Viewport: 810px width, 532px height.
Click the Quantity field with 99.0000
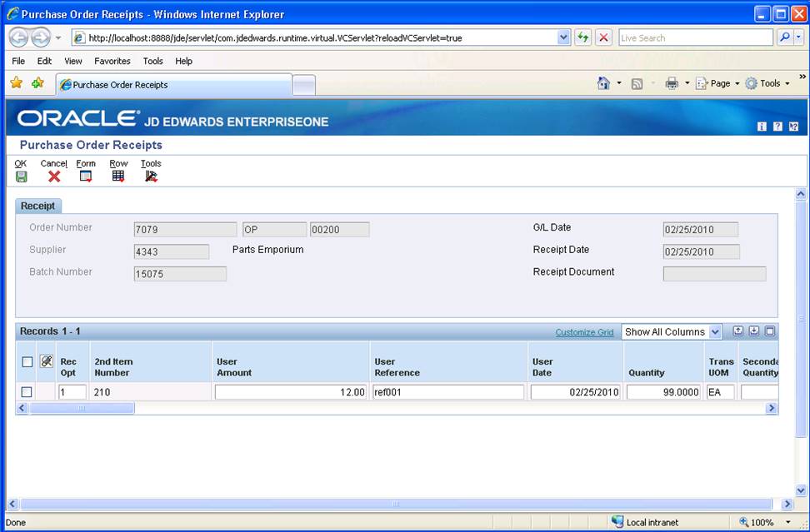[664, 392]
